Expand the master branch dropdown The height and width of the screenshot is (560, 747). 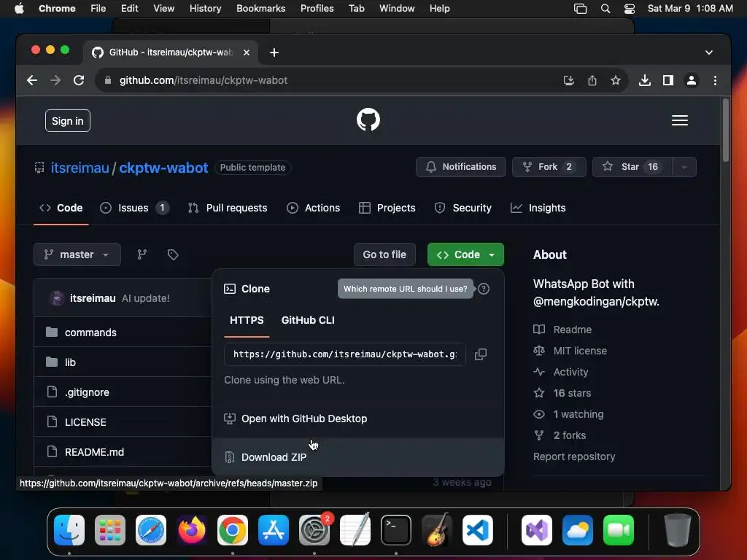pyautogui.click(x=77, y=254)
